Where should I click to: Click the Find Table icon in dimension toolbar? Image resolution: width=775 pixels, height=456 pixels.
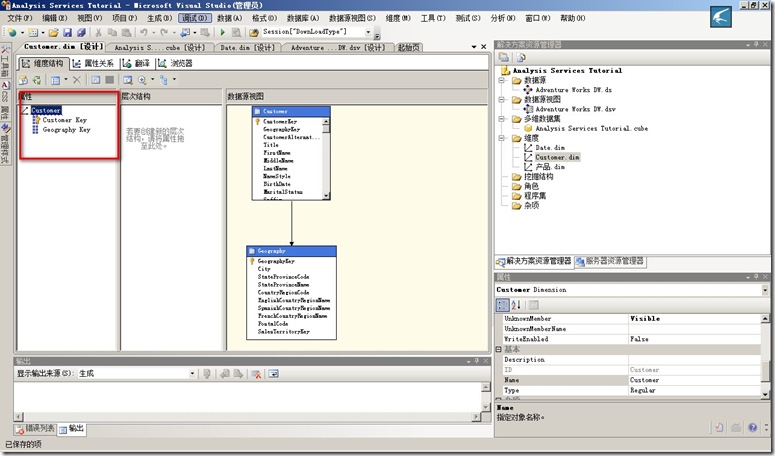coord(128,80)
